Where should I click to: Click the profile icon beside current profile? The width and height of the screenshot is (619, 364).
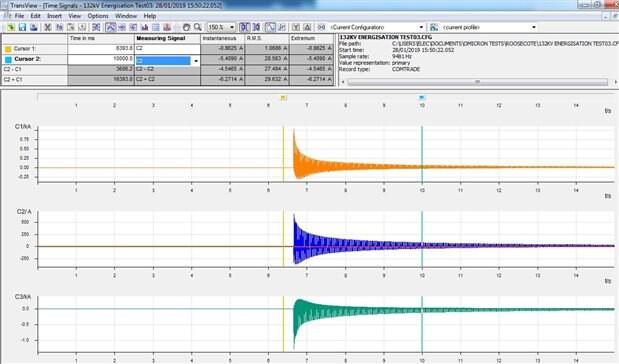pyautogui.click(x=434, y=27)
